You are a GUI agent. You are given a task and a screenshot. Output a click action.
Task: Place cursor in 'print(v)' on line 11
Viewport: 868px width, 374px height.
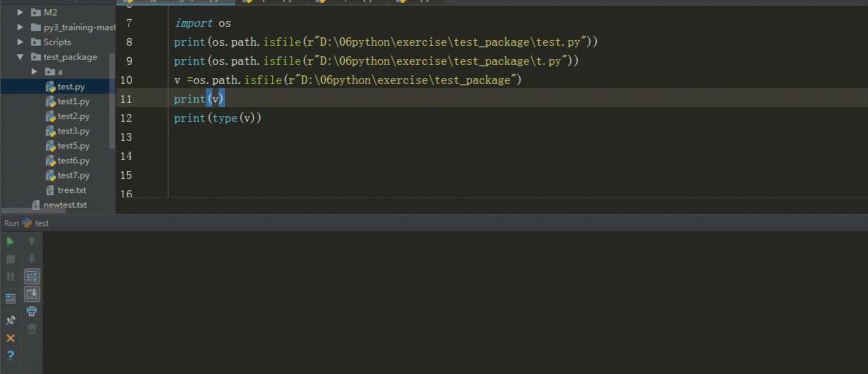199,99
